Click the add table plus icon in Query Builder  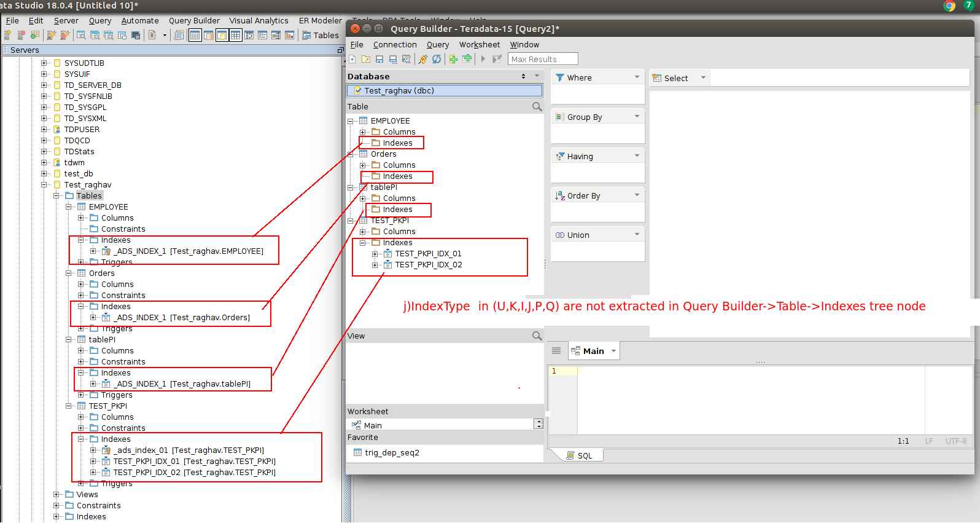tap(467, 58)
